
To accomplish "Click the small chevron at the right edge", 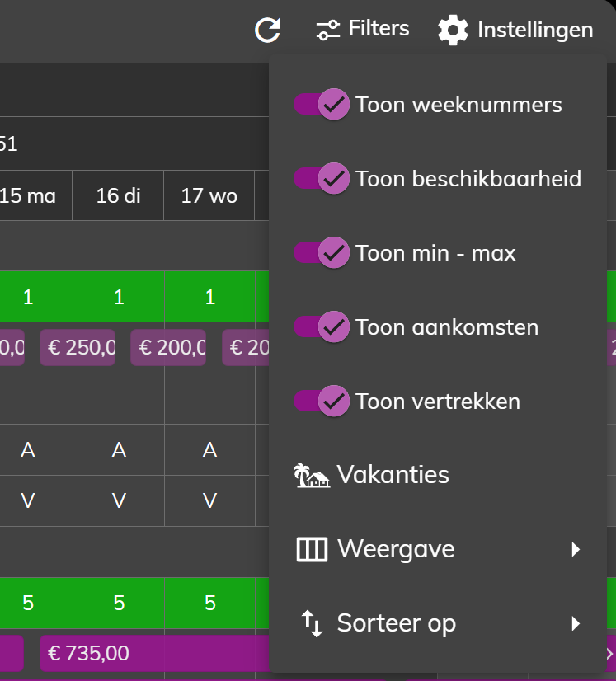I will coord(609,654).
